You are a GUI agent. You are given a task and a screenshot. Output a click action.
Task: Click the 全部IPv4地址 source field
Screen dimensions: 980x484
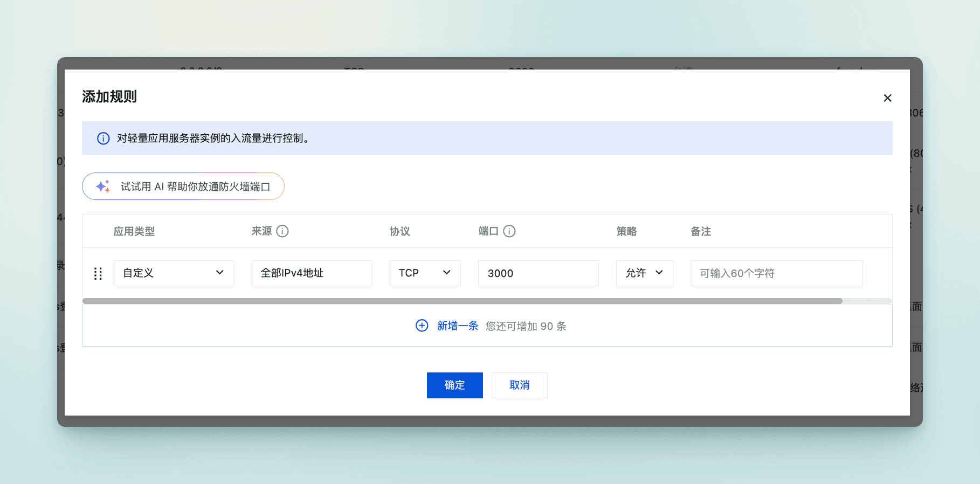point(312,273)
